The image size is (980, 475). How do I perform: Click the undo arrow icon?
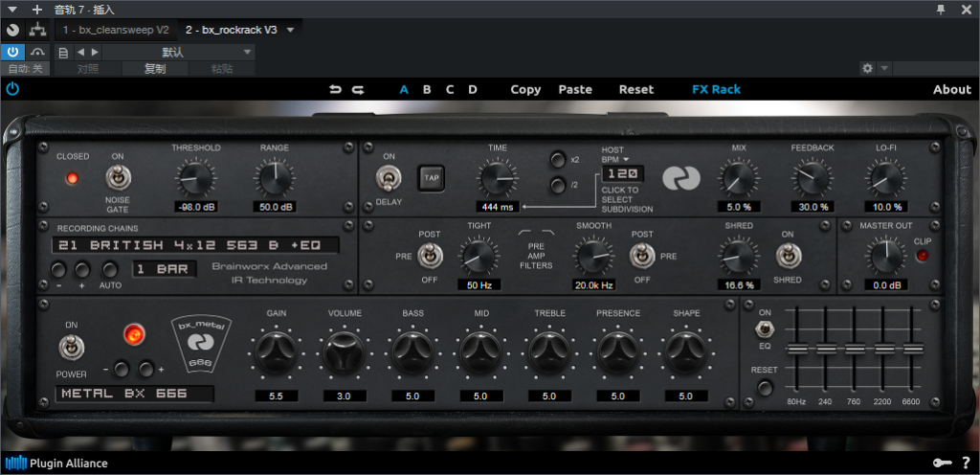(x=336, y=89)
